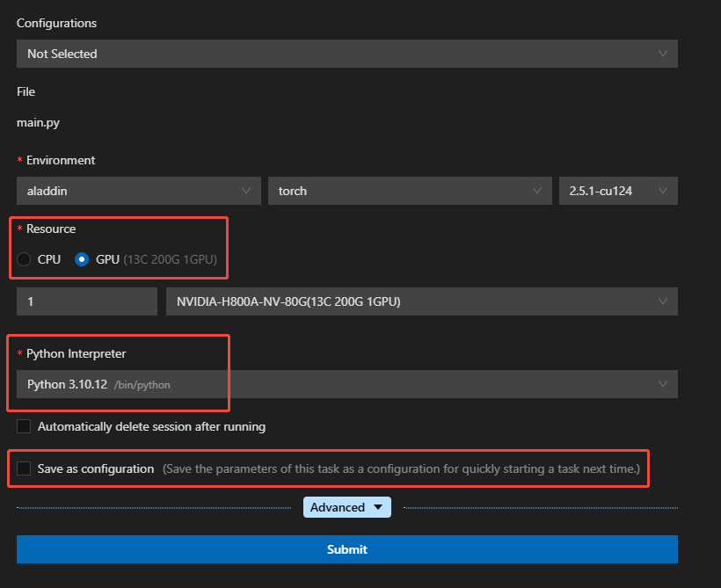Click the GPU count field showing 1
721x588 pixels.
coord(86,301)
